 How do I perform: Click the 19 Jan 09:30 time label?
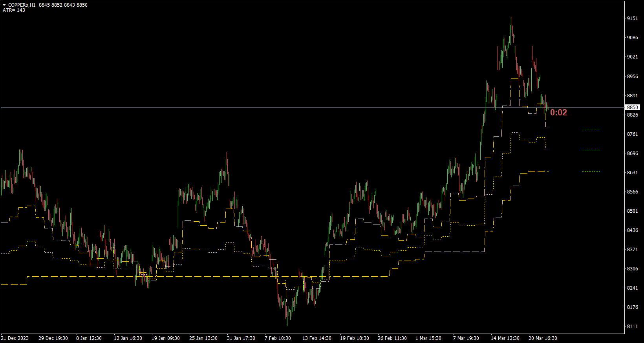(x=166, y=338)
